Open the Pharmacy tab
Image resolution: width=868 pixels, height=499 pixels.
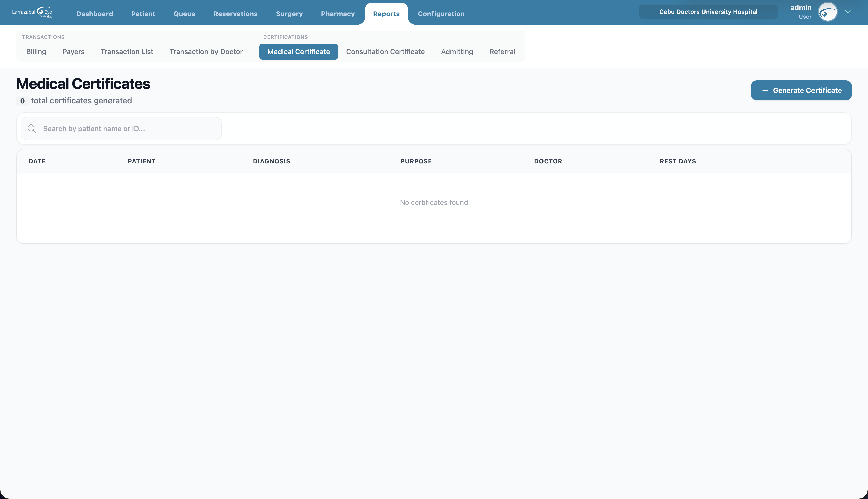[x=338, y=14]
